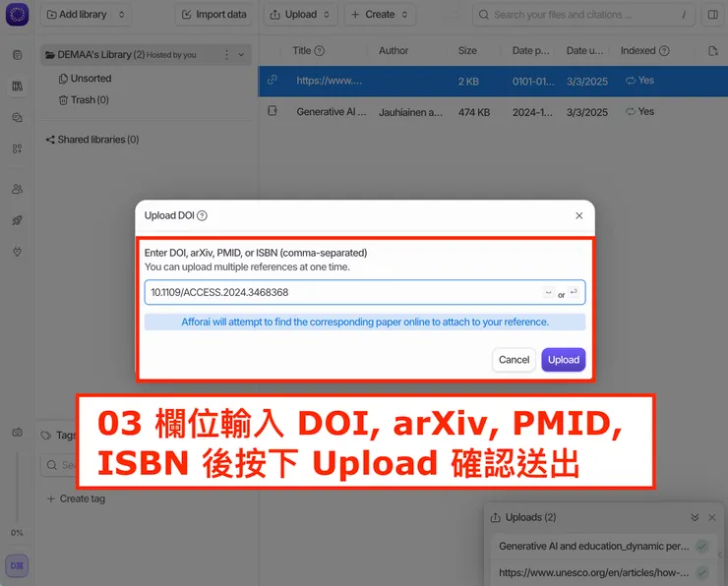This screenshot has height=586, width=728.
Task: Click the help icon next to Indexed
Action: [x=664, y=51]
